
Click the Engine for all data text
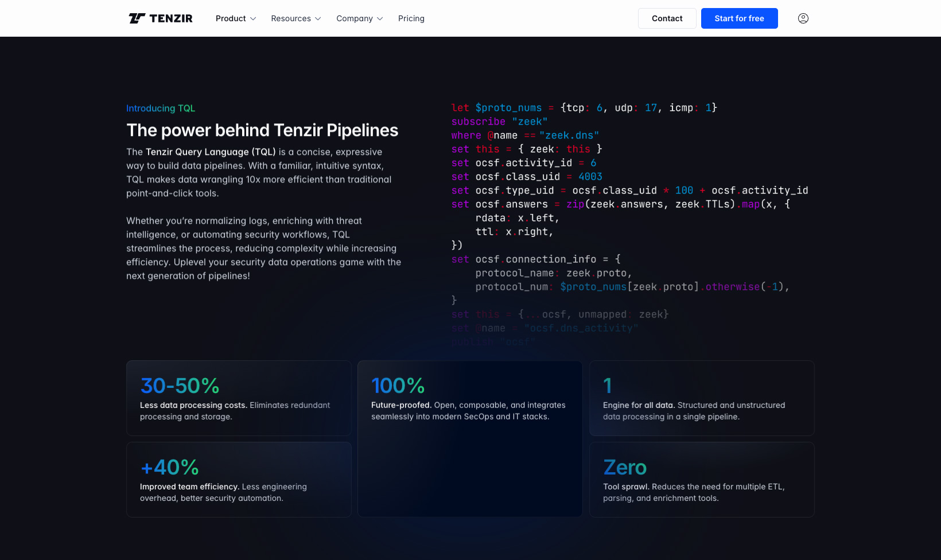point(639,405)
